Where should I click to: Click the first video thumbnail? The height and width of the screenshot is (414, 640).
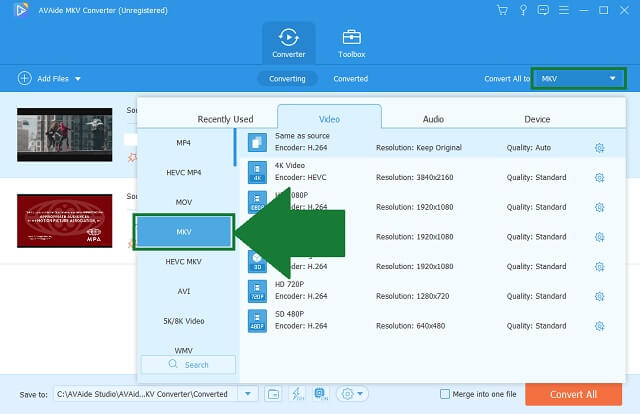(x=64, y=135)
